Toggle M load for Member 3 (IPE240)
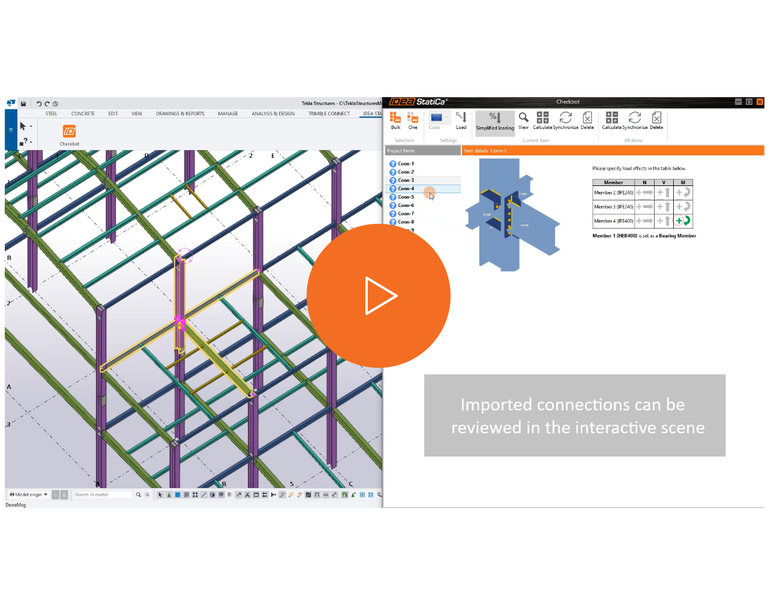The height and width of the screenshot is (600, 768). [683, 207]
